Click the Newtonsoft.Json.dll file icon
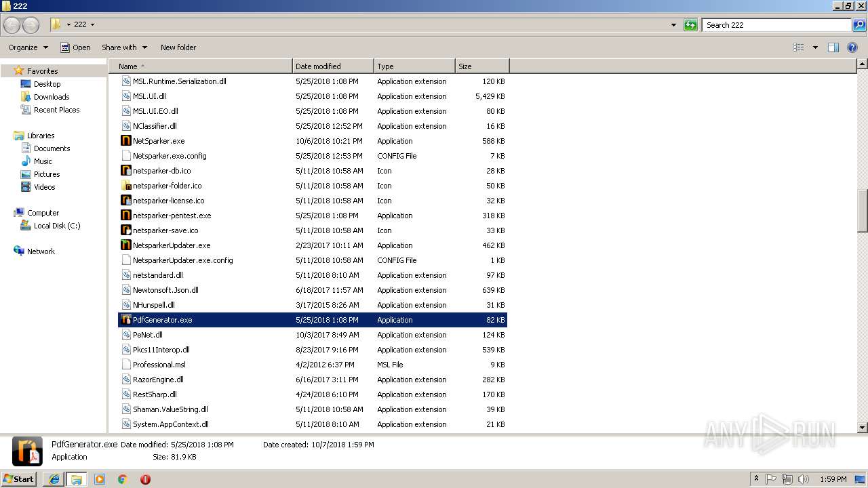The width and height of the screenshot is (868, 488). click(125, 290)
